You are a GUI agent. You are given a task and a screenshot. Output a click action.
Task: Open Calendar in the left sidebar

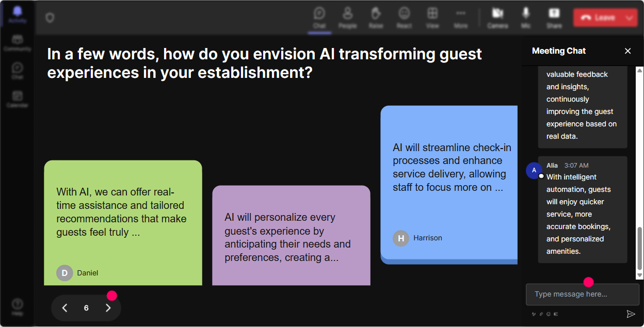coord(17,99)
